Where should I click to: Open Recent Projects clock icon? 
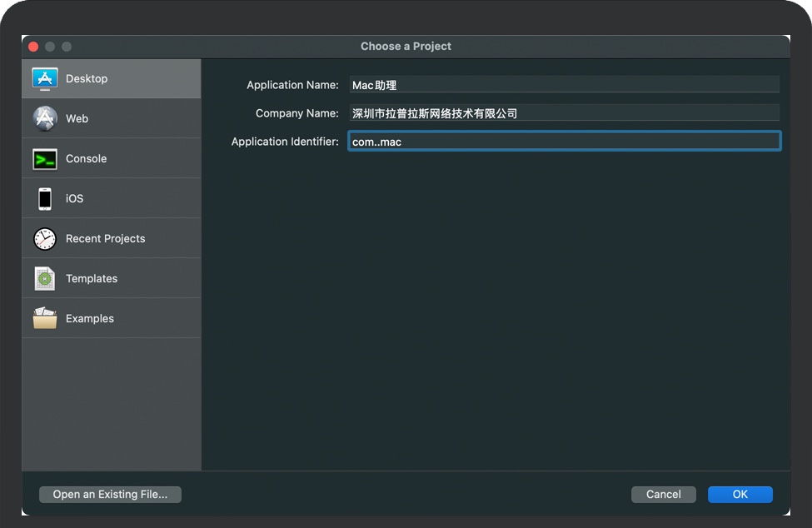click(45, 239)
